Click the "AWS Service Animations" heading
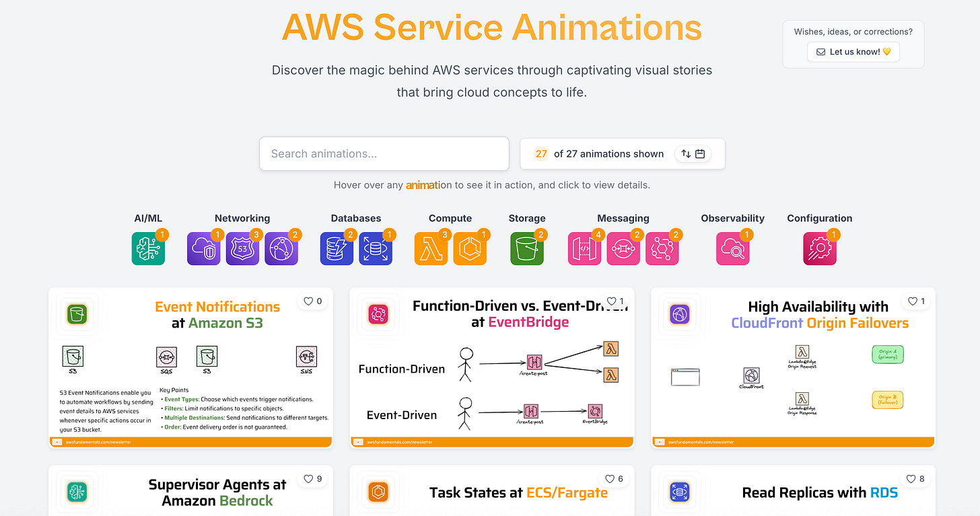 492,27
